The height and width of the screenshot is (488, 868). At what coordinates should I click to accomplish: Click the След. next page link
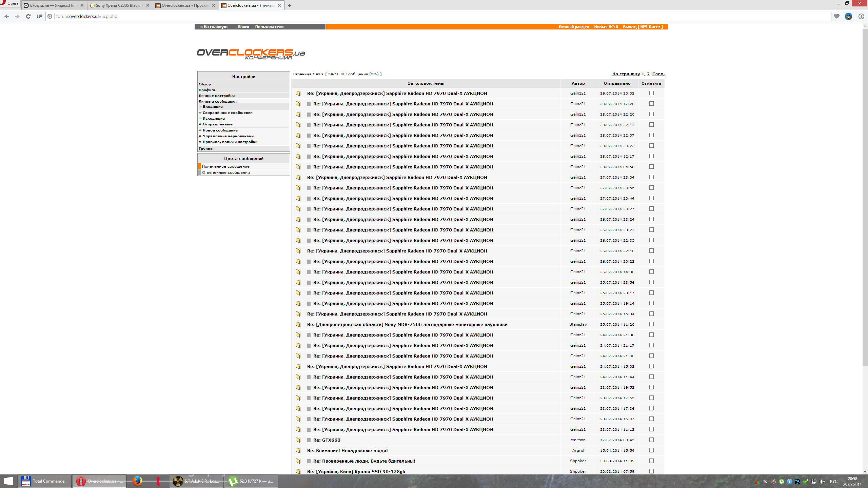658,74
